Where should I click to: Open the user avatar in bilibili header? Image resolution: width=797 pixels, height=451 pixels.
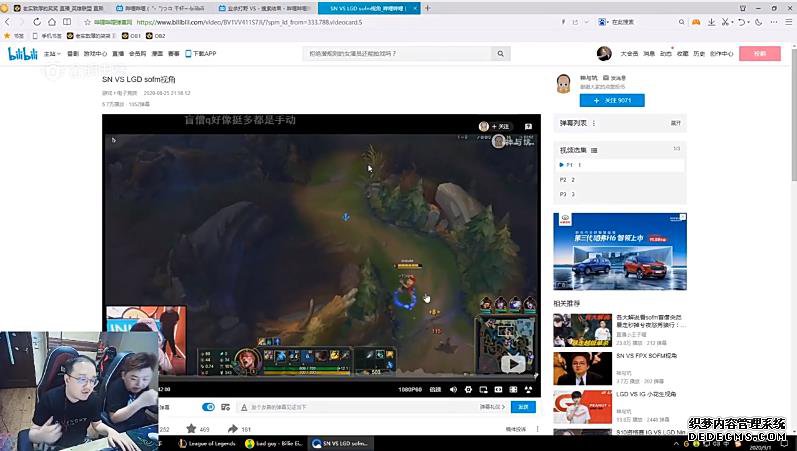[x=604, y=53]
